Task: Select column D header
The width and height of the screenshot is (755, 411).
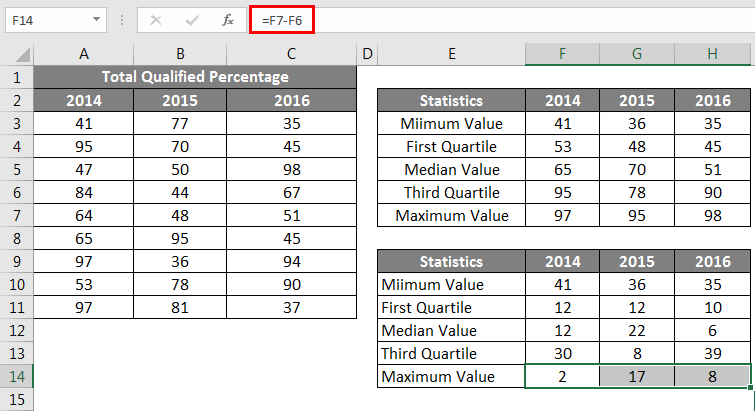Action: click(x=367, y=54)
